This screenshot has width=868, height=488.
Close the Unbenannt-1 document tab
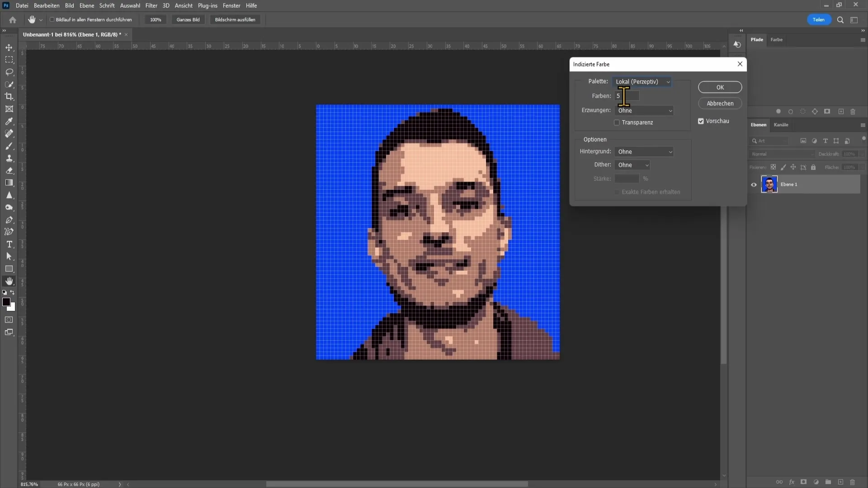pos(126,35)
